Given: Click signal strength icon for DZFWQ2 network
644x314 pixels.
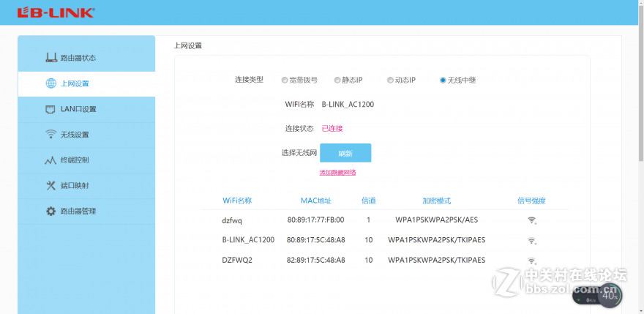Looking at the screenshot, I should 531,261.
